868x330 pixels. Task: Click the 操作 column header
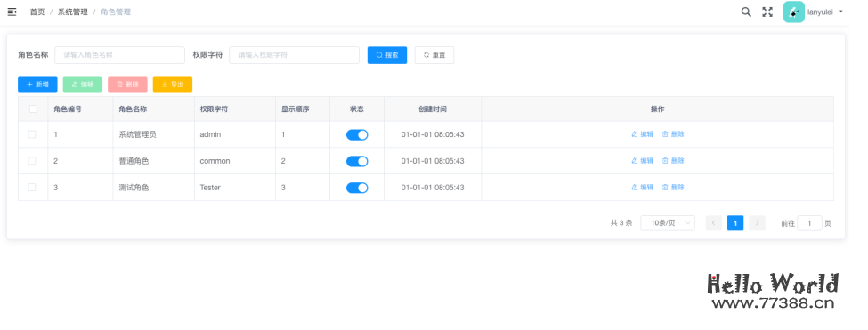(x=658, y=109)
